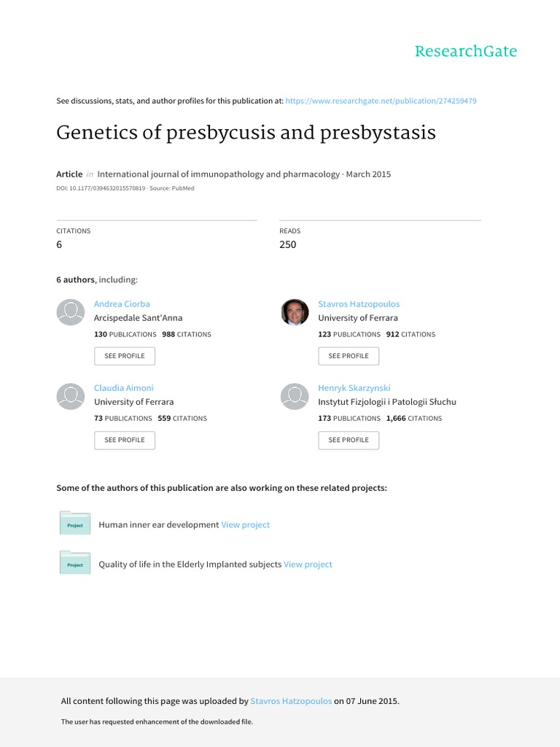The width and height of the screenshot is (560, 747).
Task: Open View project for Elderly Implanted subjects
Action: [x=308, y=564]
